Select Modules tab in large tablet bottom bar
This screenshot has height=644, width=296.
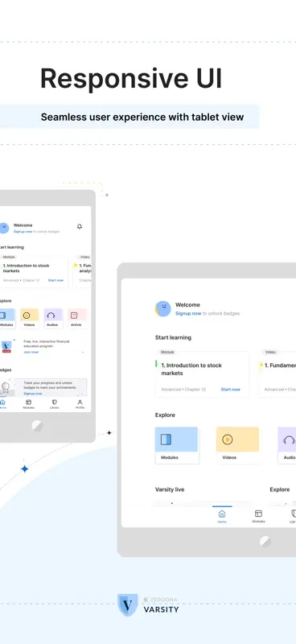tap(259, 516)
